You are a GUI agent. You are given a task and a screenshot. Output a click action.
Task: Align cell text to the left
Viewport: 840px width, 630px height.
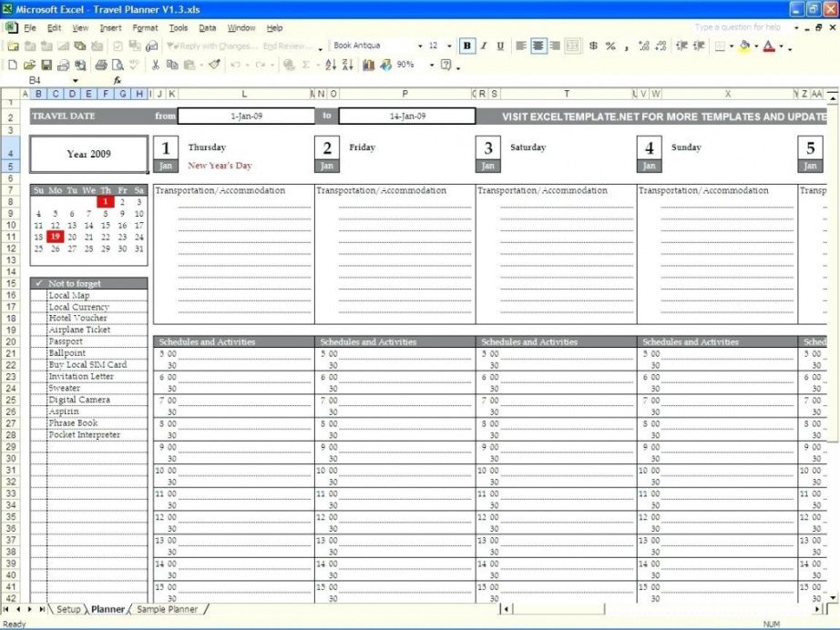pos(521,46)
